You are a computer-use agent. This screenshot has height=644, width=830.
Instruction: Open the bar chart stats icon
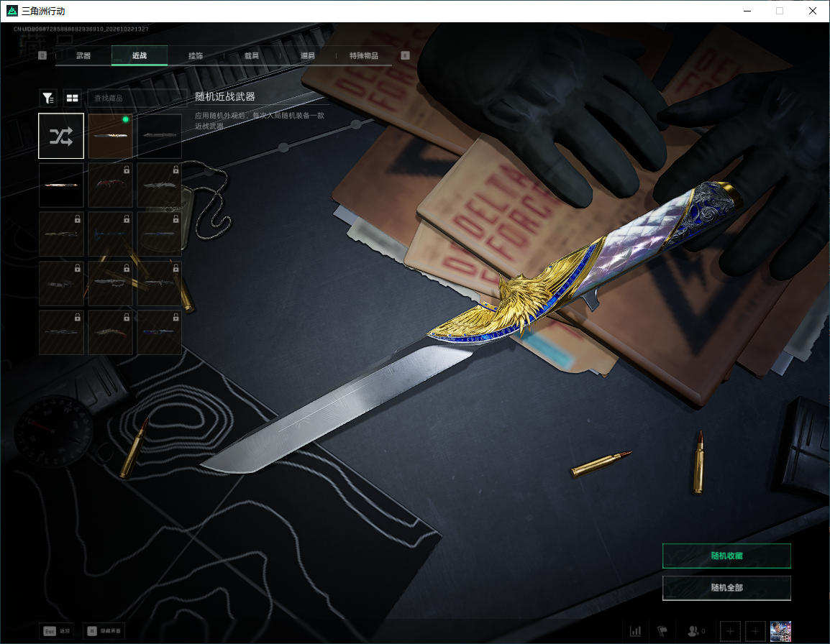tap(635, 631)
